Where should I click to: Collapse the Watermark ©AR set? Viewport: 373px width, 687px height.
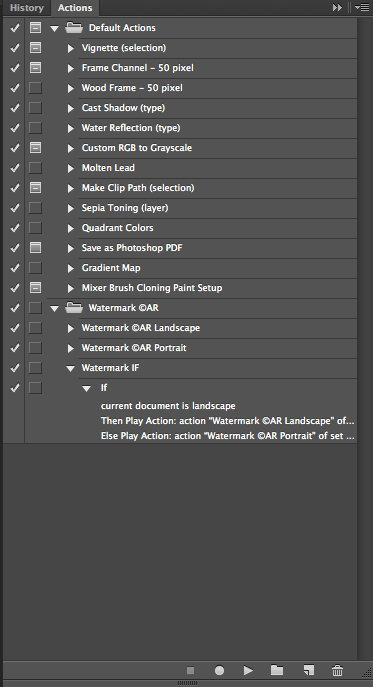point(54,308)
